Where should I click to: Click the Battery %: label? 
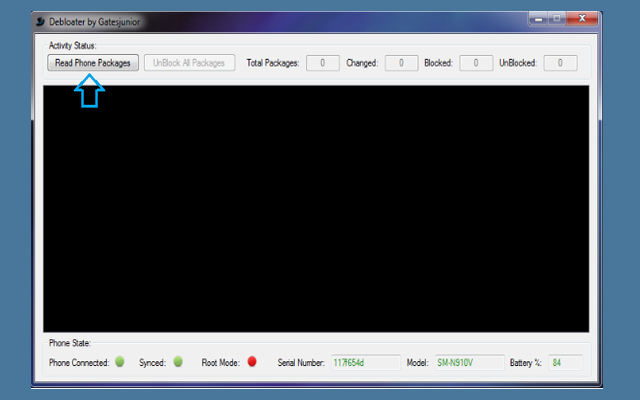526,363
